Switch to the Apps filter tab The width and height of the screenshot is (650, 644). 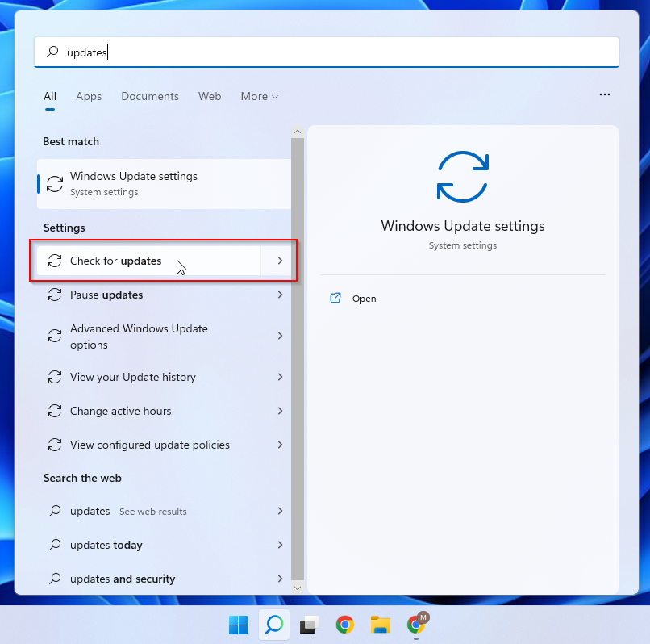89,96
